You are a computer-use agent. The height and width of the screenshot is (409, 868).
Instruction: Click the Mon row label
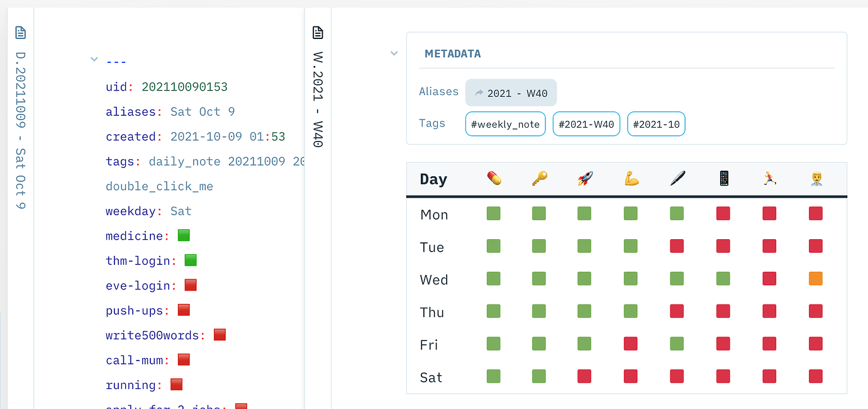434,215
